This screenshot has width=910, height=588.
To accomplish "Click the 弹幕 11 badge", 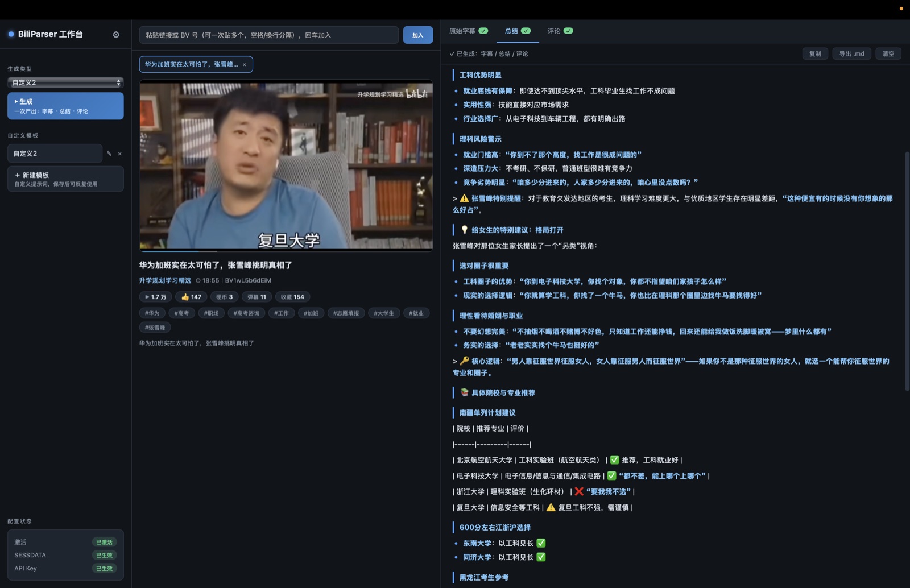I will 257,297.
